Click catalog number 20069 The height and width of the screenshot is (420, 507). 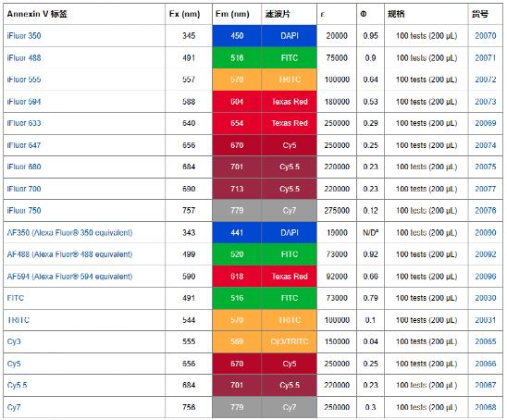[486, 123]
